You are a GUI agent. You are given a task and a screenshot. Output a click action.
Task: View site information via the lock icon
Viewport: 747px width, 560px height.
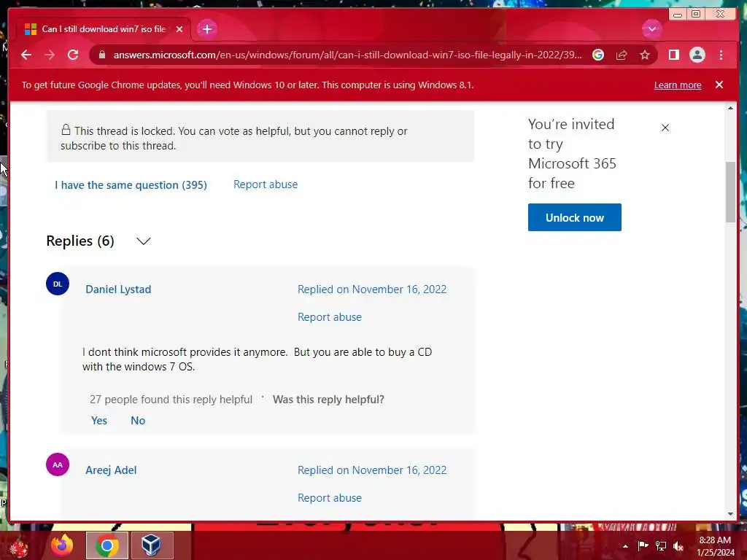(101, 55)
